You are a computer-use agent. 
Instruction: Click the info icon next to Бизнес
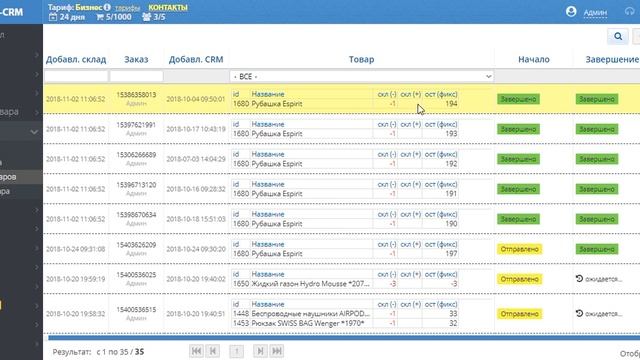[107, 7]
